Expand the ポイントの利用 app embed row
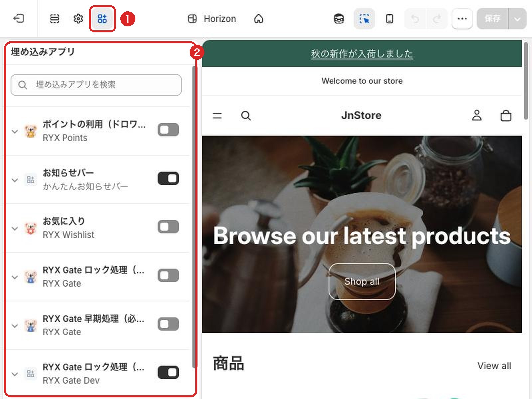 click(x=15, y=131)
